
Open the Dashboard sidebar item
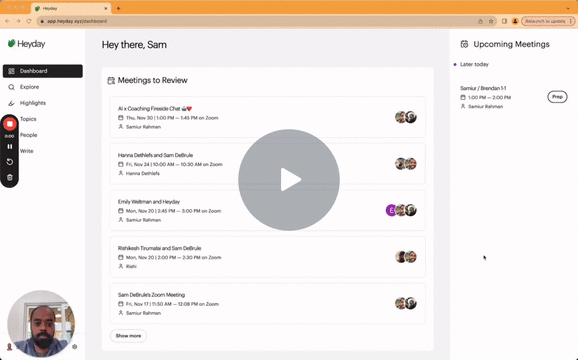pyautogui.click(x=43, y=71)
